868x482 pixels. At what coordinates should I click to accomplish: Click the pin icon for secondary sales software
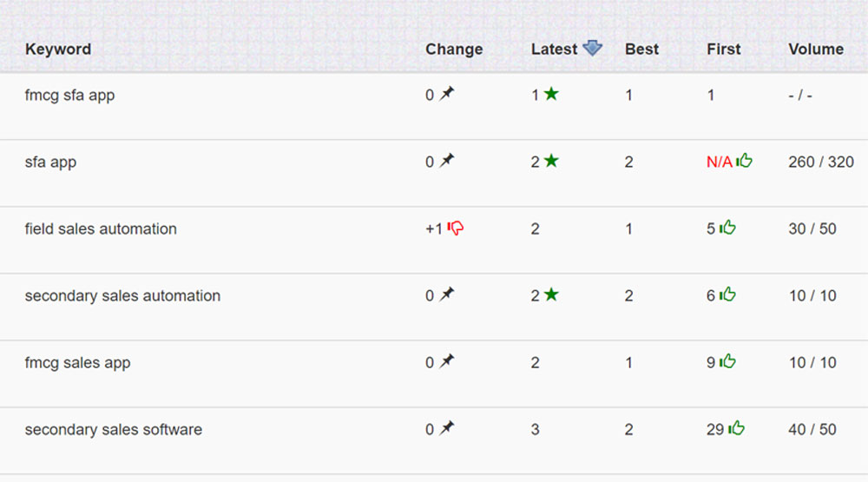[x=447, y=428]
